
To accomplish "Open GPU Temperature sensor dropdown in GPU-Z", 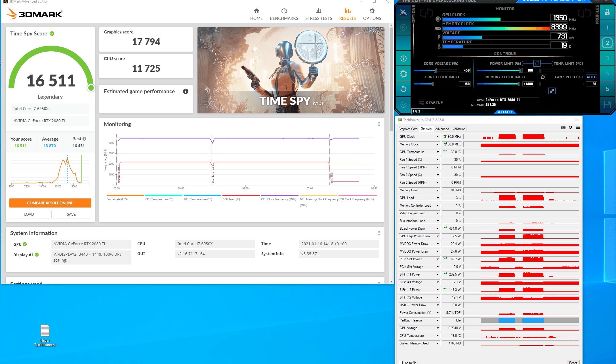I will pos(438,152).
